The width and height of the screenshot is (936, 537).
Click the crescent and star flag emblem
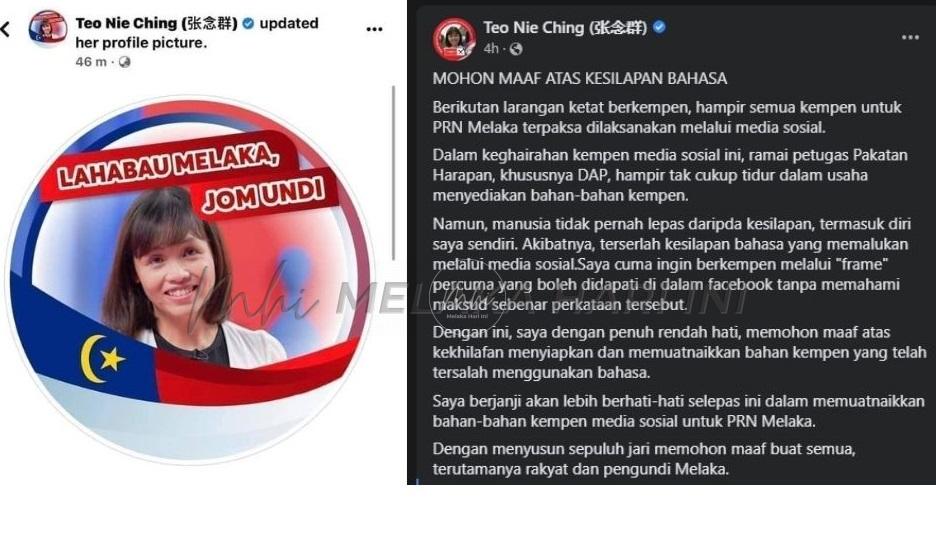101,359
